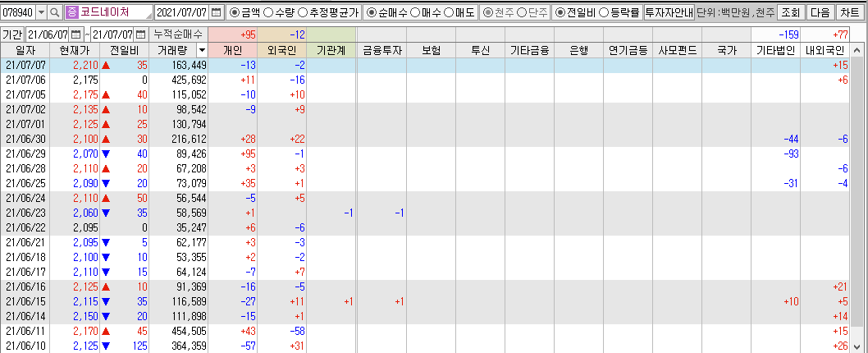Click the end date field 21/07/07
The height and width of the screenshot is (353, 868).
(113, 34)
